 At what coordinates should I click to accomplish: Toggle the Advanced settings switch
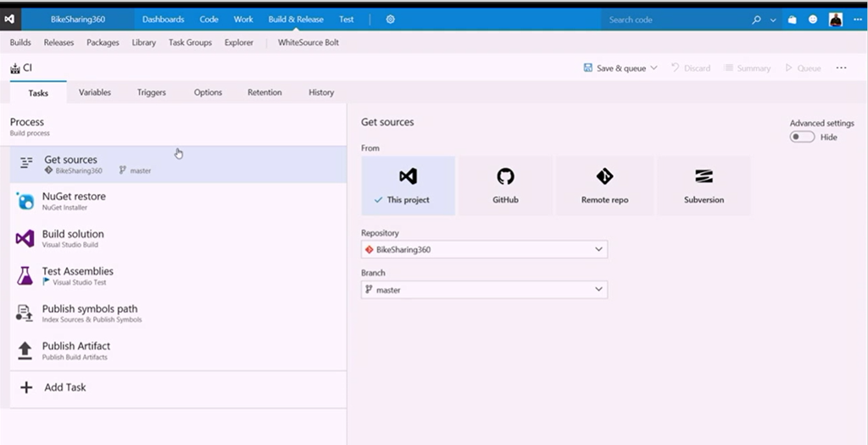click(802, 136)
